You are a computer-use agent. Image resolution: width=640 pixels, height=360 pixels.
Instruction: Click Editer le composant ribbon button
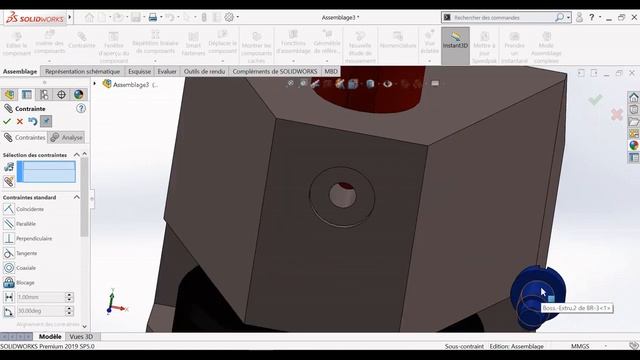pos(16,45)
